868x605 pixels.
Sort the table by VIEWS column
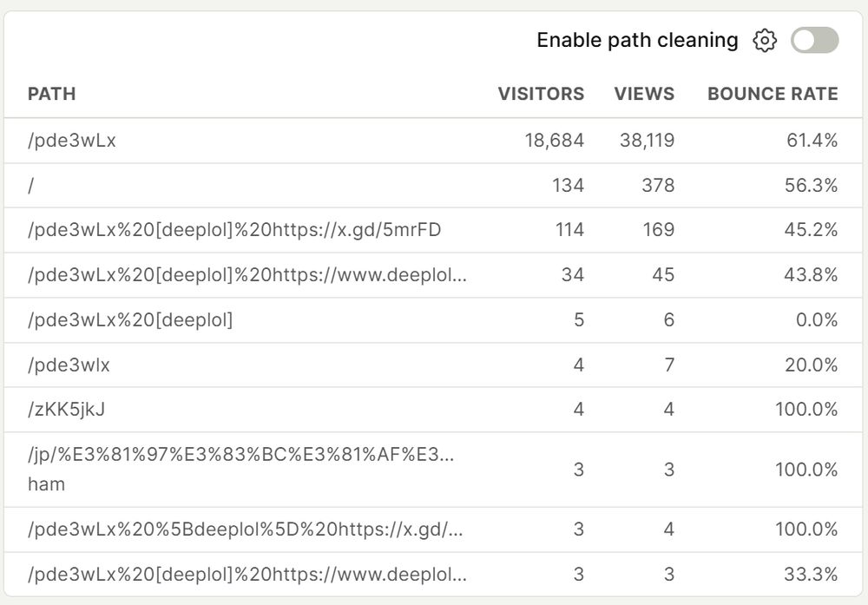coord(644,94)
